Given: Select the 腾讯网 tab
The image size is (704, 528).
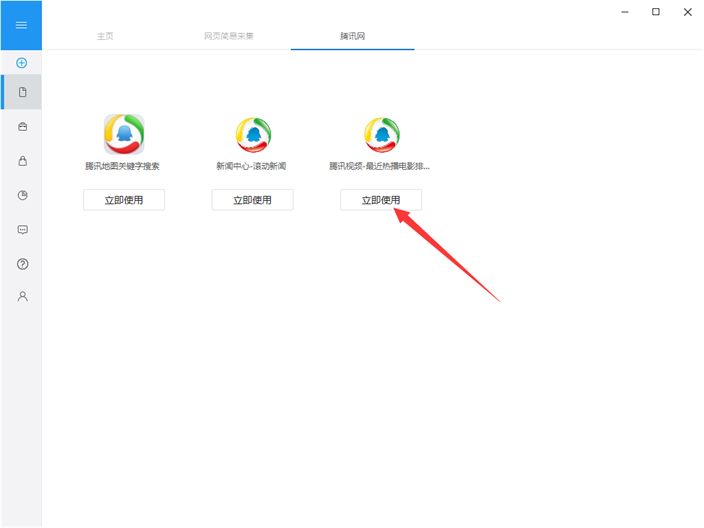Looking at the screenshot, I should coord(352,36).
